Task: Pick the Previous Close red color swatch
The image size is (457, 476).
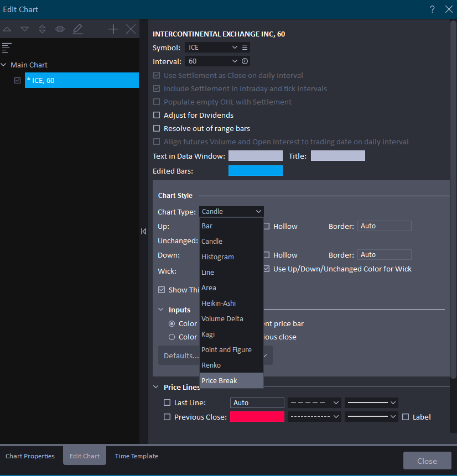Action: (x=257, y=416)
